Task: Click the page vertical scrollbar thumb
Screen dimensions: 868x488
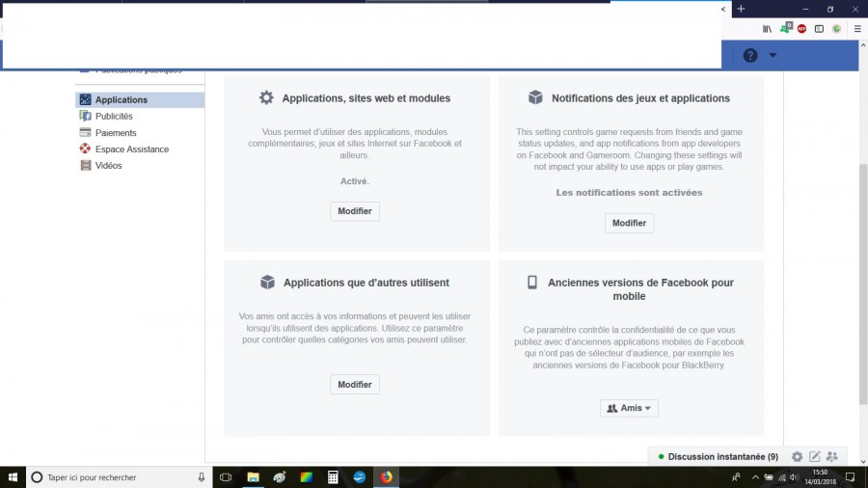Action: 863,284
